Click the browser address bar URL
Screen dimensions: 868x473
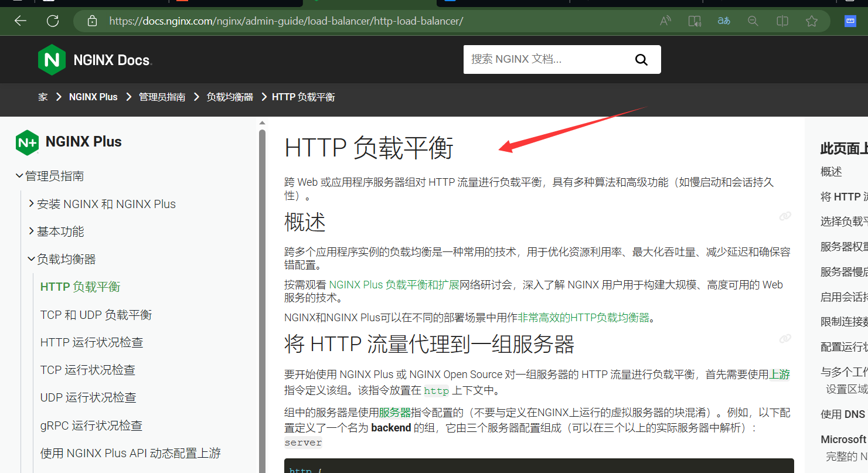[x=286, y=21]
